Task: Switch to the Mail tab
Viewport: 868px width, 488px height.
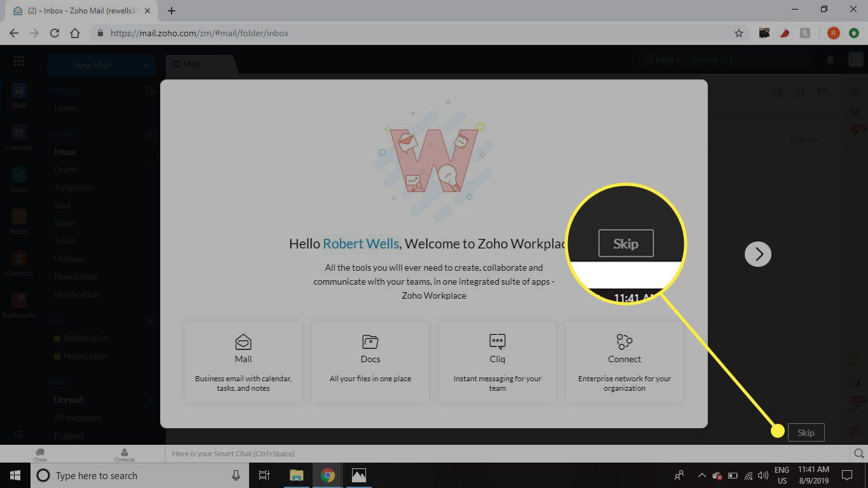Action: 191,64
